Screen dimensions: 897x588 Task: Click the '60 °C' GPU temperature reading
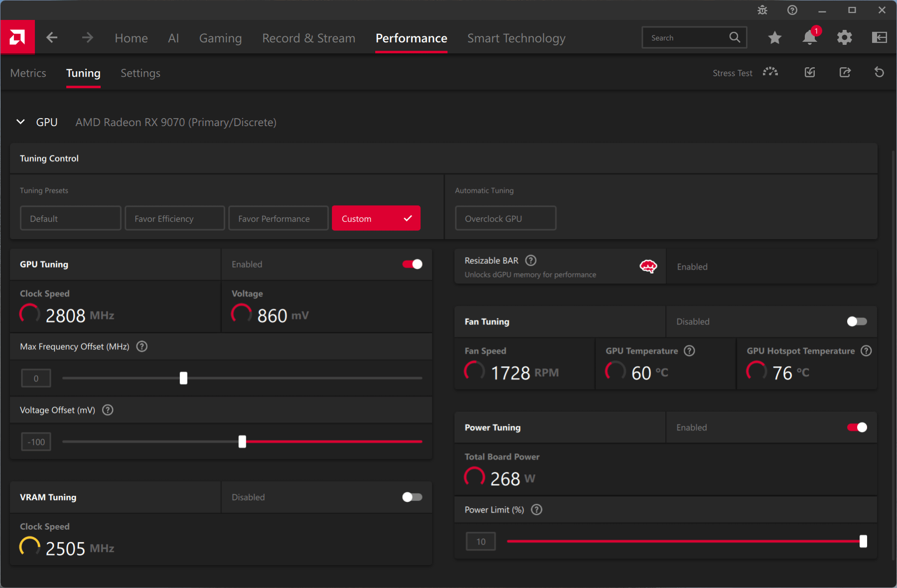coord(650,373)
